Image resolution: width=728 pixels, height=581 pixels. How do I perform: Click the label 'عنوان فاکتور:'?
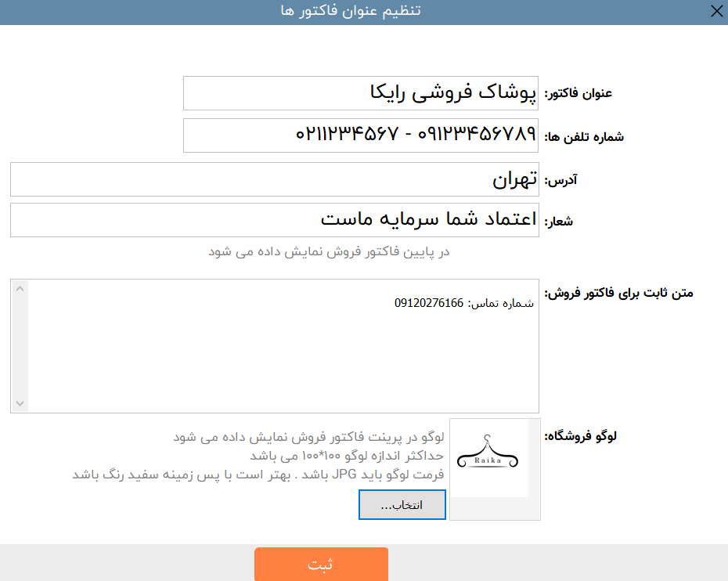pos(578,93)
